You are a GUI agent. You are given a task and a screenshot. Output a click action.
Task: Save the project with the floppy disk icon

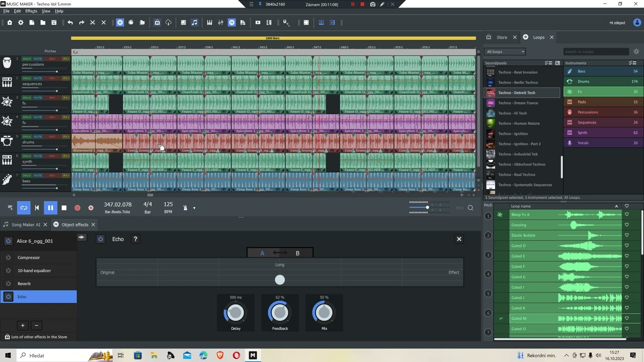tap(54, 23)
